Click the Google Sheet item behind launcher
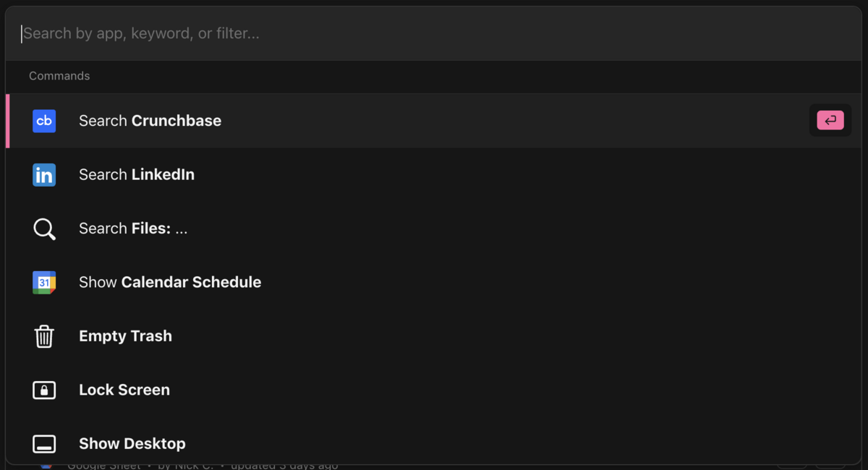The image size is (868, 470). click(x=103, y=466)
